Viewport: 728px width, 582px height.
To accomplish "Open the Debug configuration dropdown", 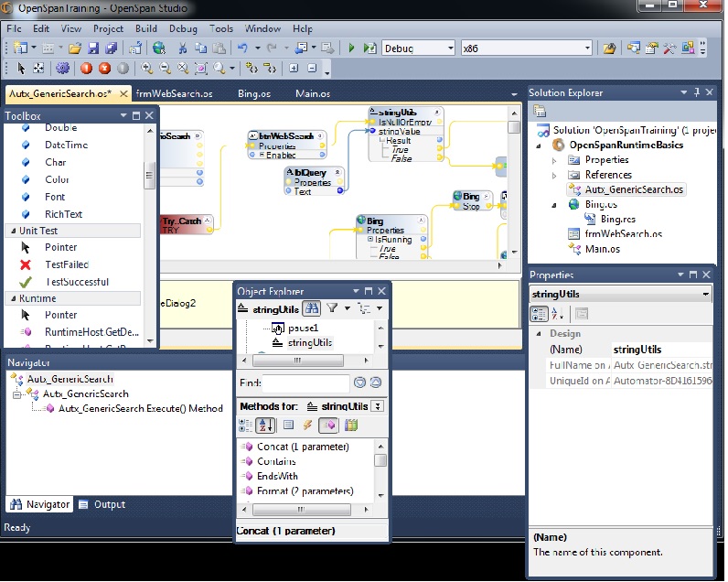I will coord(450,48).
